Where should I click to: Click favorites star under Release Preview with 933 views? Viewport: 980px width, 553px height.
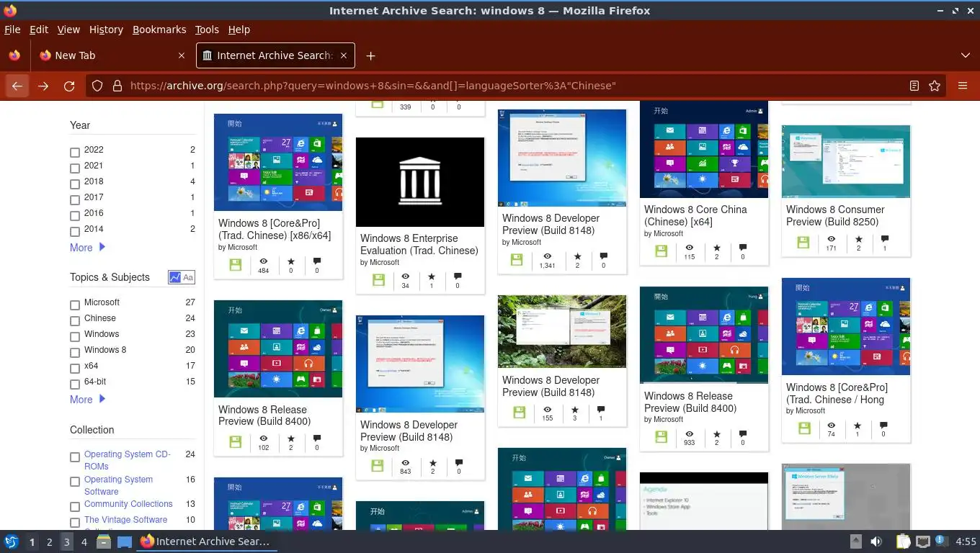pyautogui.click(x=717, y=434)
